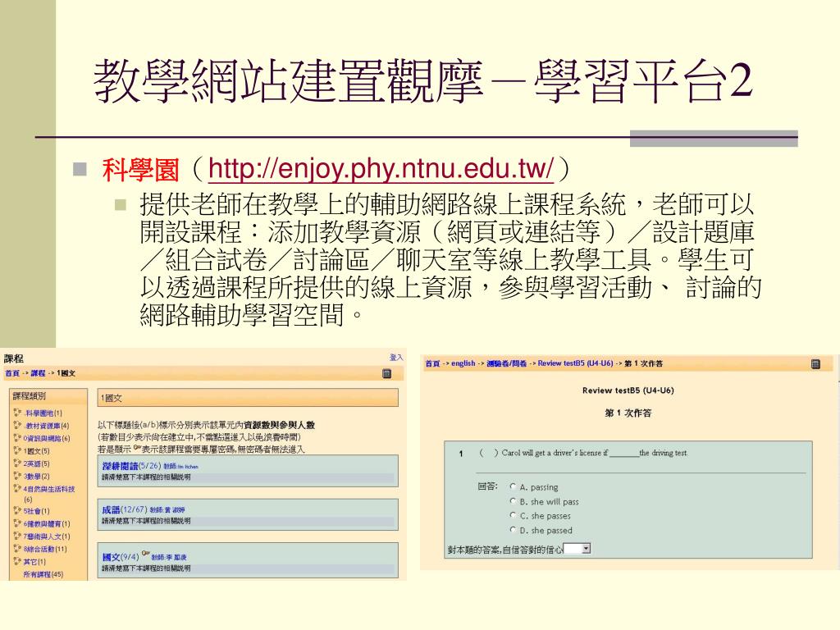Open 8綜合活動 category link

[x=39, y=549]
